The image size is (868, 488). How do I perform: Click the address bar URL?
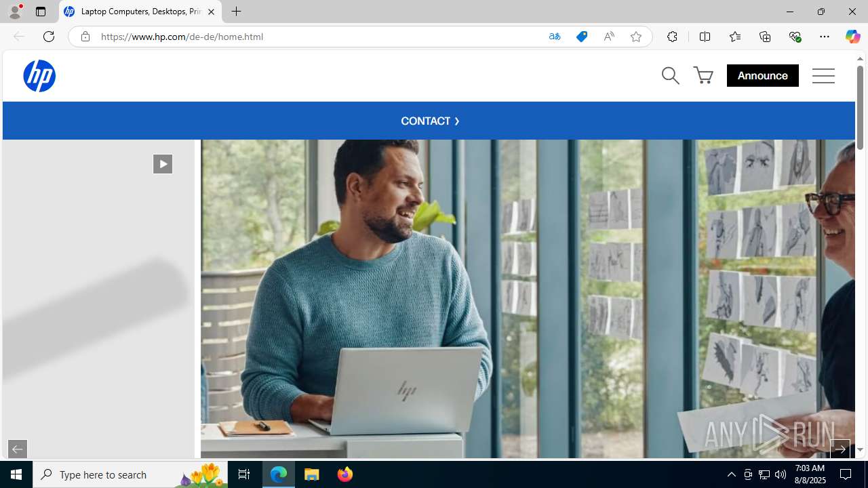click(x=182, y=37)
